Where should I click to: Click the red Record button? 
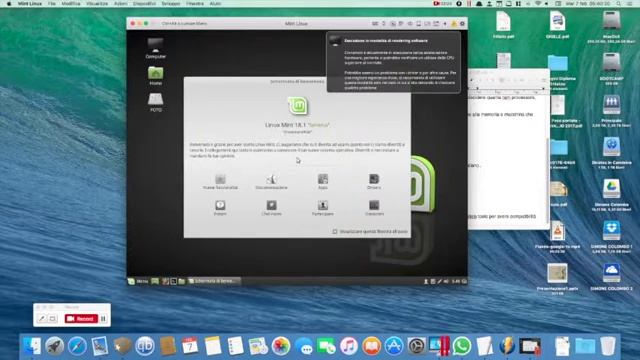click(81, 318)
